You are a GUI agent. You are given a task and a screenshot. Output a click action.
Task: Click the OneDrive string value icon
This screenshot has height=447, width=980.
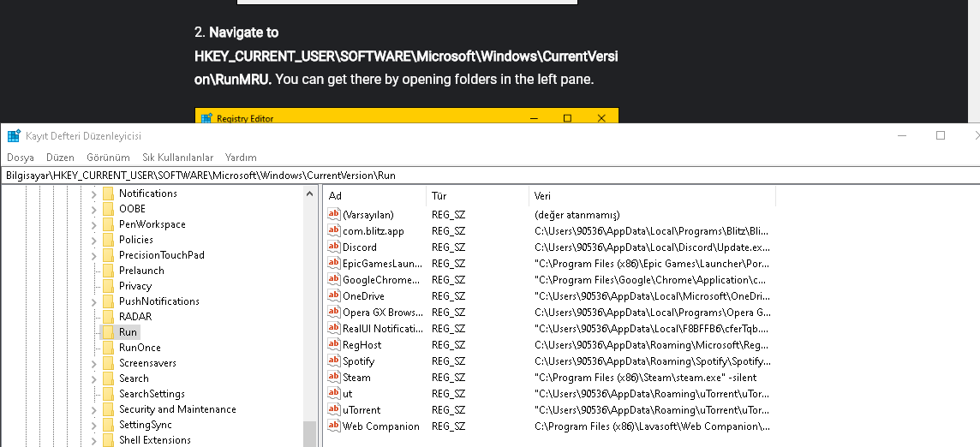(334, 295)
